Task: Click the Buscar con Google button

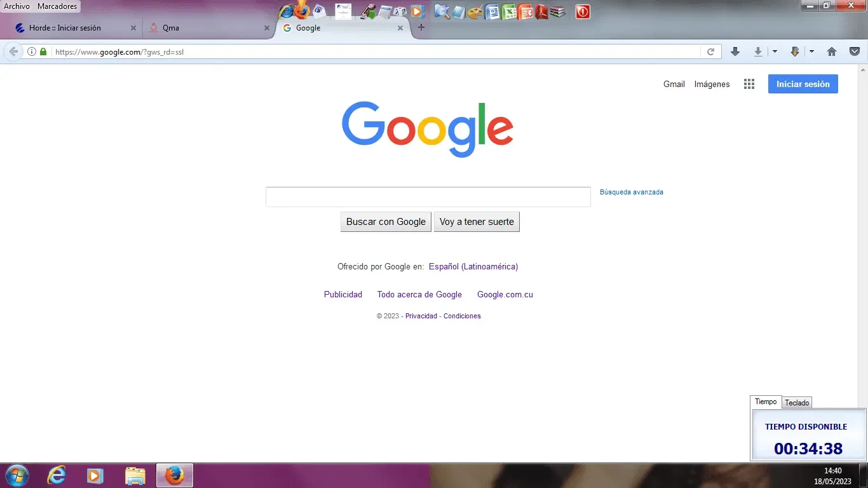Action: pos(386,222)
